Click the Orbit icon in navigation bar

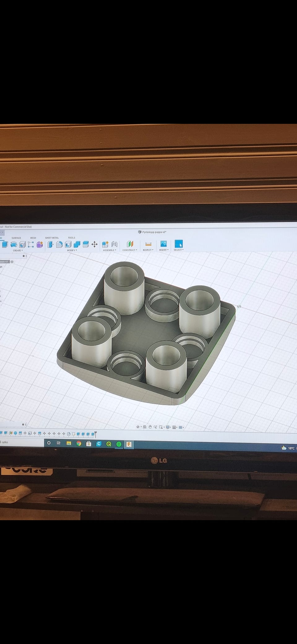click(x=138, y=427)
